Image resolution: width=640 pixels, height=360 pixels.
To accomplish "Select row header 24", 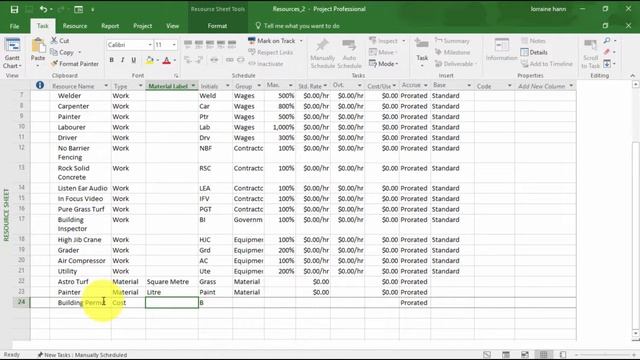I will [21, 302].
